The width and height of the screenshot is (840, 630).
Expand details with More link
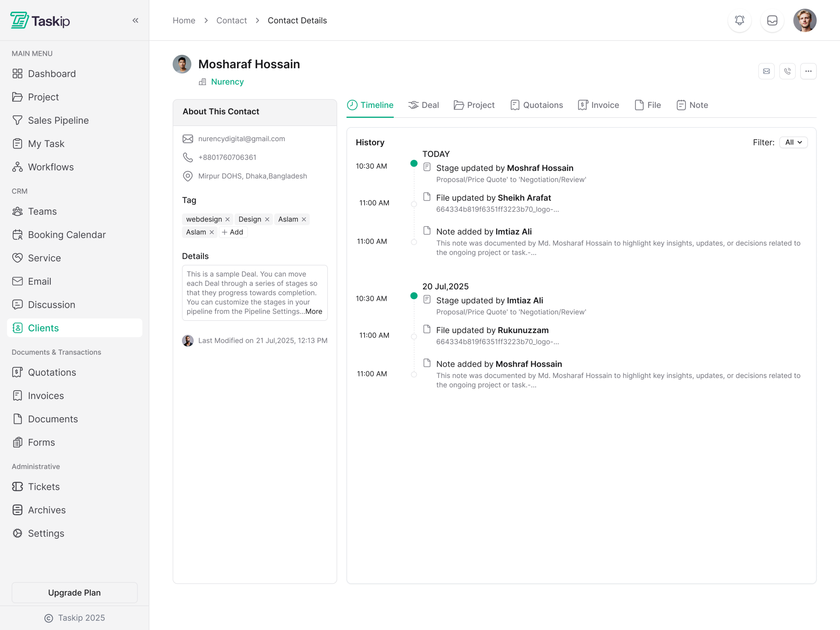pos(314,311)
